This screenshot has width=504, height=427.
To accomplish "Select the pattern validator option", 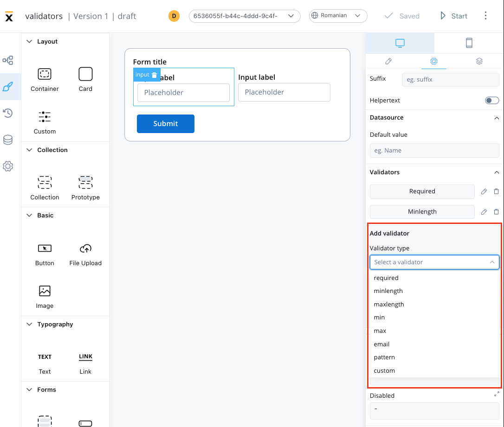I will point(384,357).
